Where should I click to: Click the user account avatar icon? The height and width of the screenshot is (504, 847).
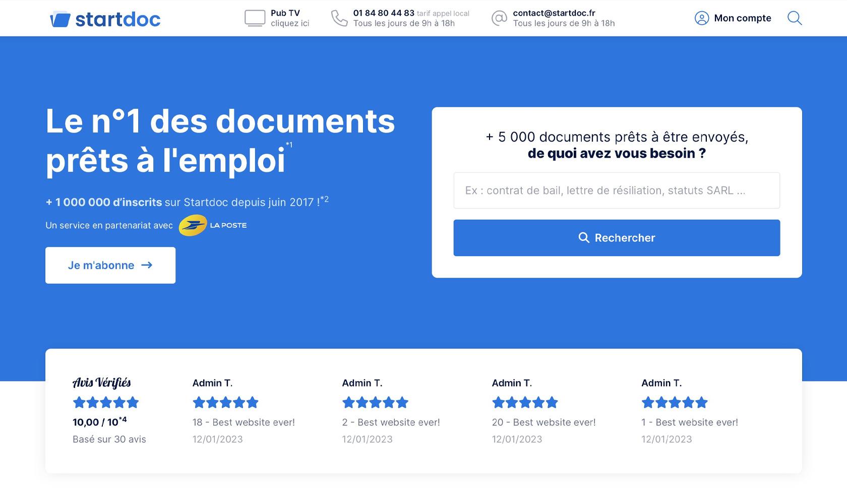coord(702,18)
